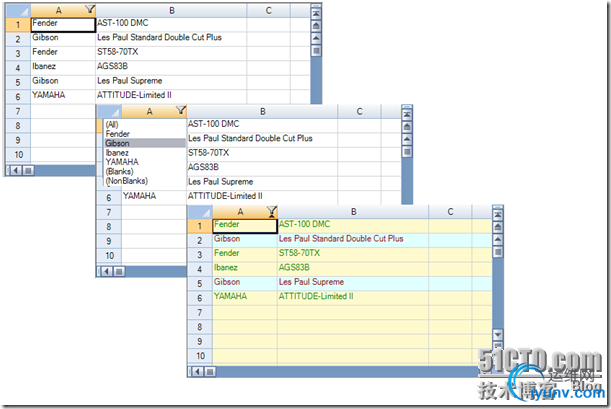Select row 8 header in middle spreadsheet
611x409 pixels.
click(x=109, y=227)
